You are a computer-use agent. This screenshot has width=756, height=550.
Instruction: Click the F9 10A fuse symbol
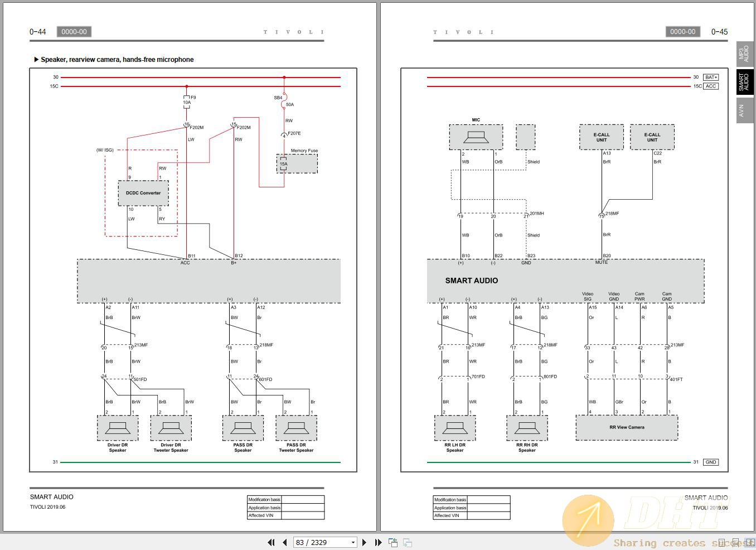[187, 102]
